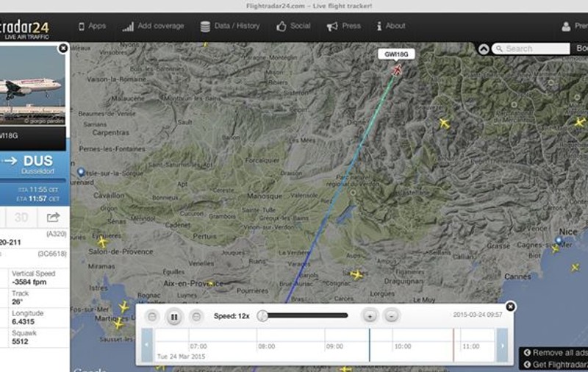Click the ETA 11:57 CET text
The image size is (588, 372).
(38, 198)
